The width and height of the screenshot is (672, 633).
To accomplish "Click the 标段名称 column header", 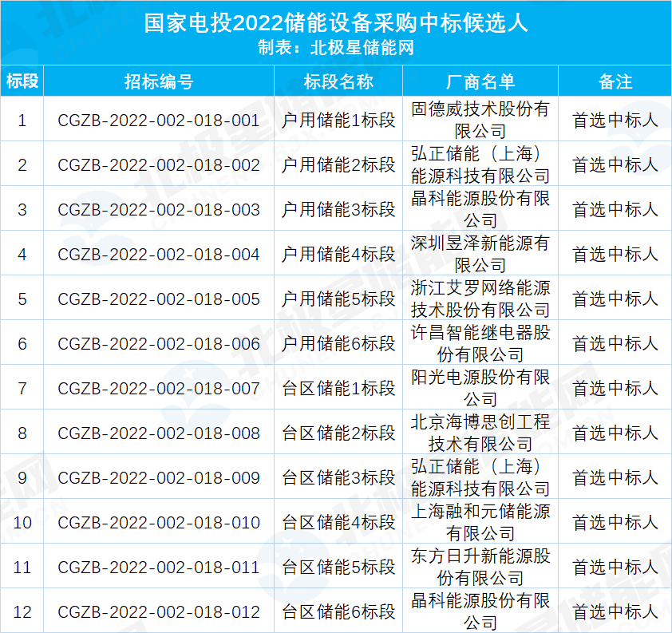I will pos(338,81).
